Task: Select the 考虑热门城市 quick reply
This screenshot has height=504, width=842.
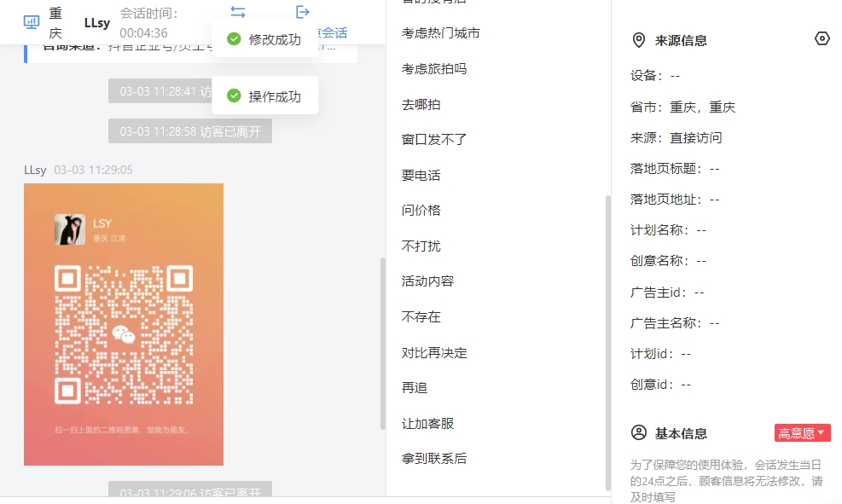Action: [440, 33]
